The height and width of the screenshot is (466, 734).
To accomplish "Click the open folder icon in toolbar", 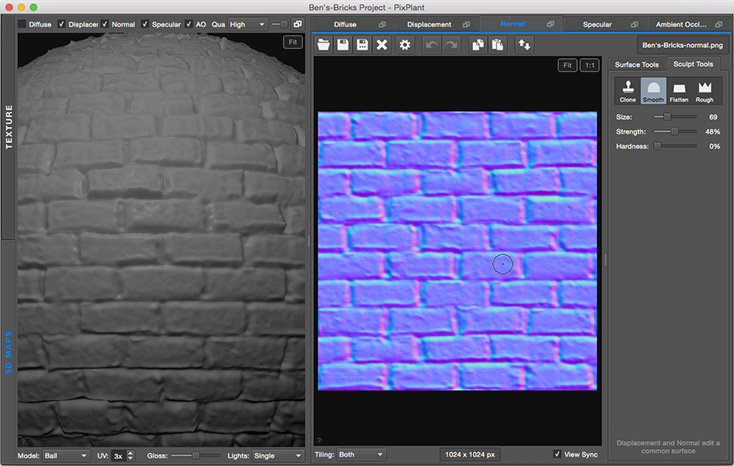I will coord(324,45).
